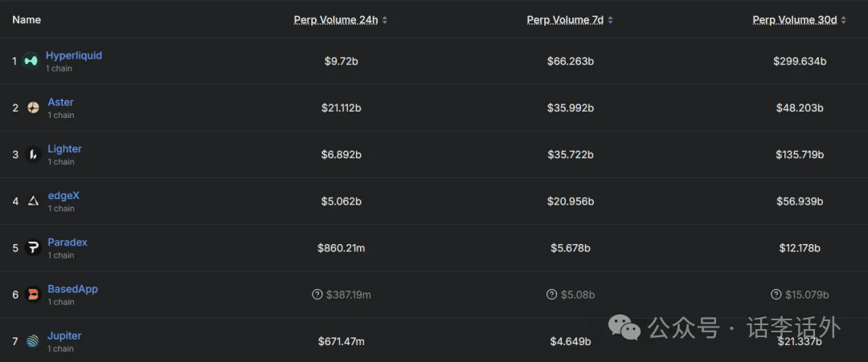The height and width of the screenshot is (362, 868).
Task: Open the Hyperliquid protocol link
Action: point(74,55)
